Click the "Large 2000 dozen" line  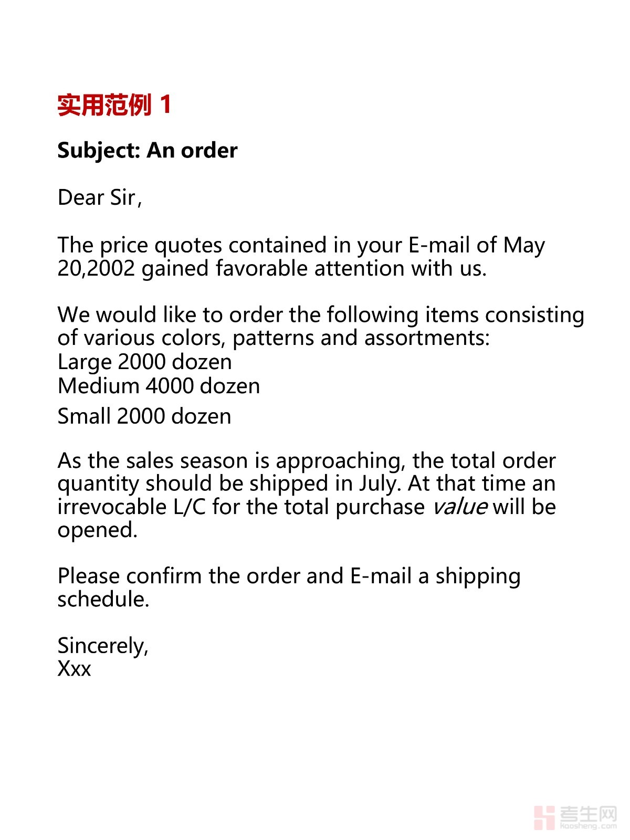pyautogui.click(x=144, y=362)
